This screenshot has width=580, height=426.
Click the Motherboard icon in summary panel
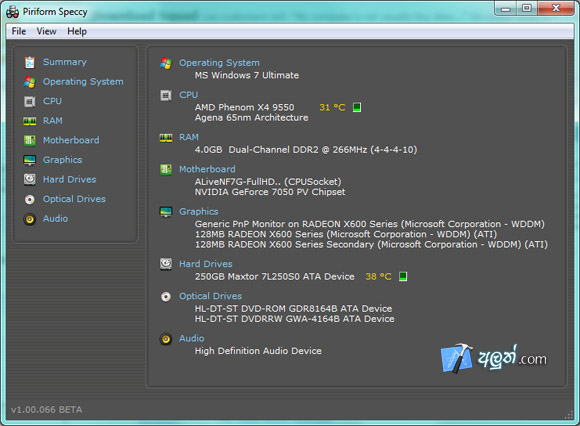point(166,170)
